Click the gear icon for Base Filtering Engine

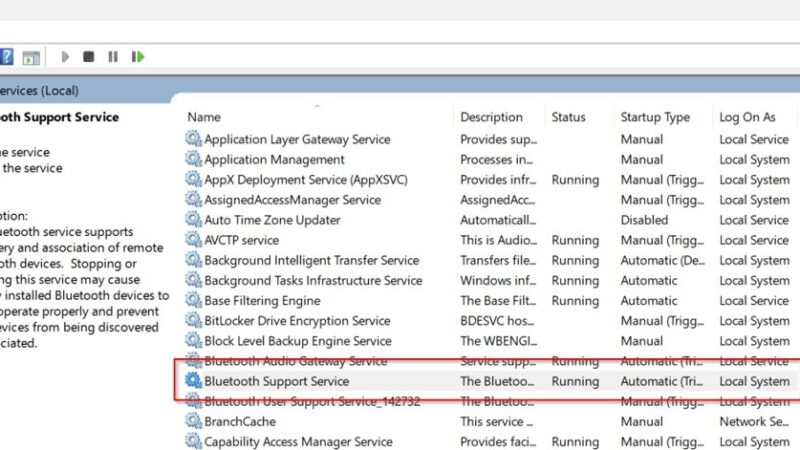point(193,299)
